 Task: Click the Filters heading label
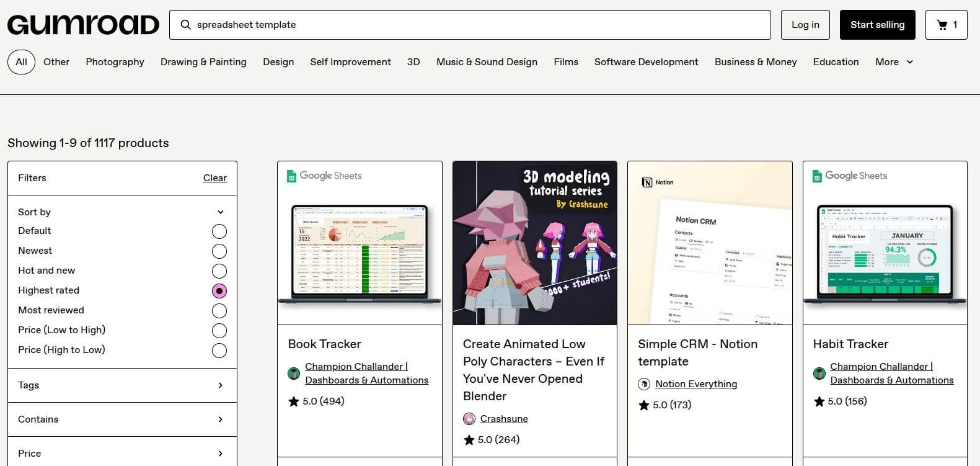(x=32, y=178)
